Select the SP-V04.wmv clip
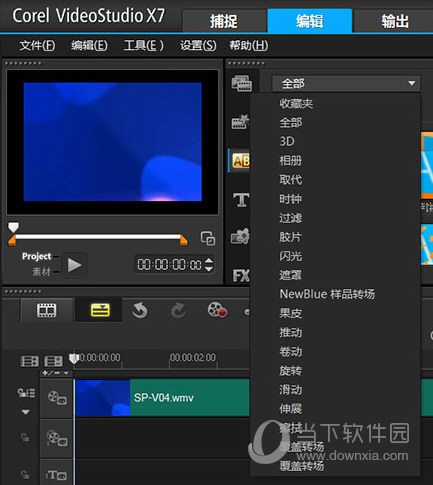Screen dimensions: 433x485 point(162,397)
